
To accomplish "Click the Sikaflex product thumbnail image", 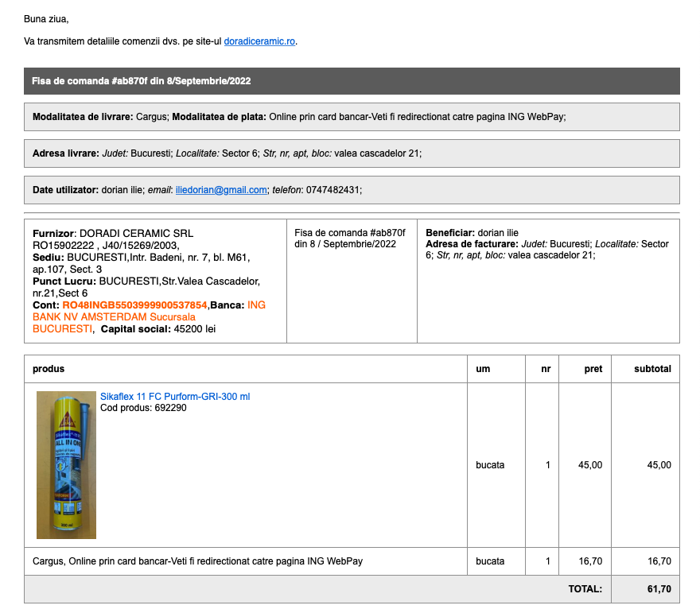I will (66, 465).
